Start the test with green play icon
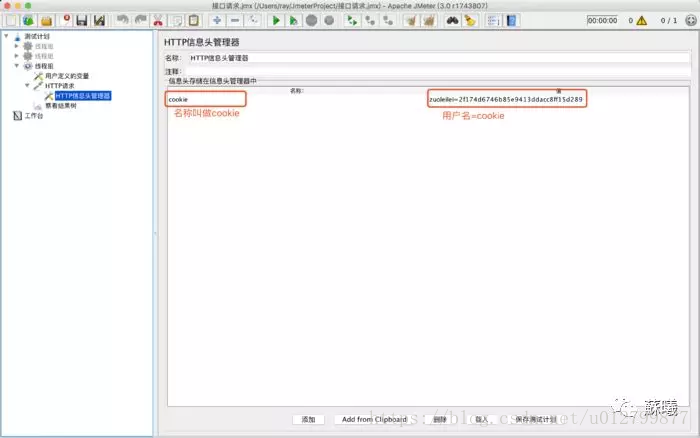This screenshot has height=438, width=700. tap(276, 21)
